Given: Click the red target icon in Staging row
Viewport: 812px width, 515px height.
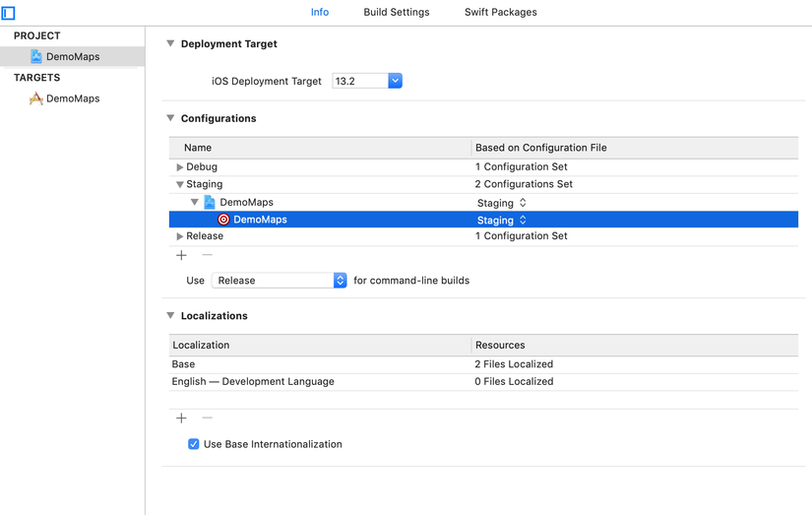Looking at the screenshot, I should [223, 220].
